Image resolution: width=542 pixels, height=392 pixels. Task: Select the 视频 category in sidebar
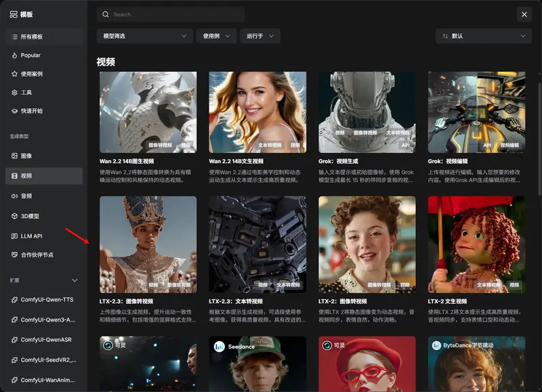tap(43, 176)
